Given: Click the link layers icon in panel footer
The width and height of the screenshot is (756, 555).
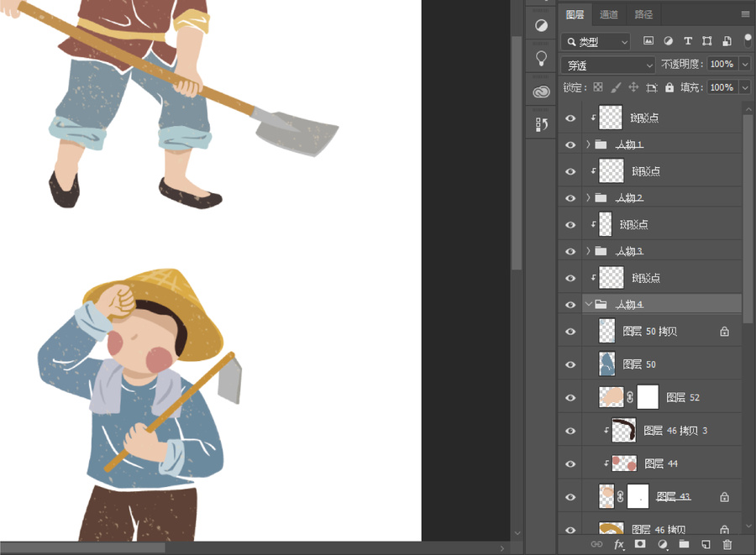Looking at the screenshot, I should (x=597, y=544).
